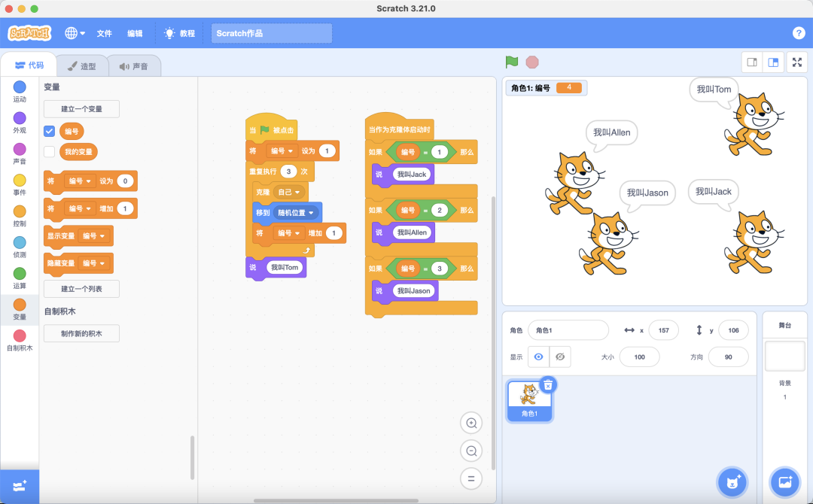Click the 我的变量 reporter block in palette
The image size is (813, 504).
click(x=78, y=152)
